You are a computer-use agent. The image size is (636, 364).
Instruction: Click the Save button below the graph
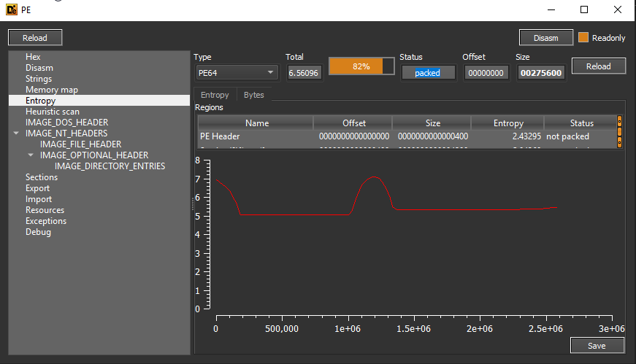coord(597,346)
